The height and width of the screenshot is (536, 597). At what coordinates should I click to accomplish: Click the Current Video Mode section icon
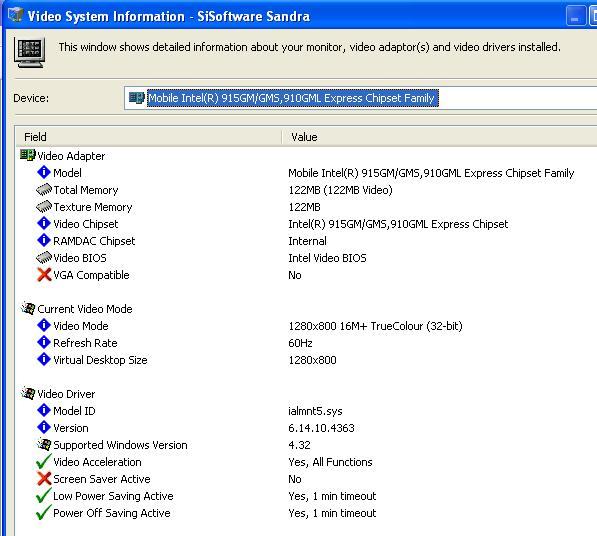coord(28,308)
